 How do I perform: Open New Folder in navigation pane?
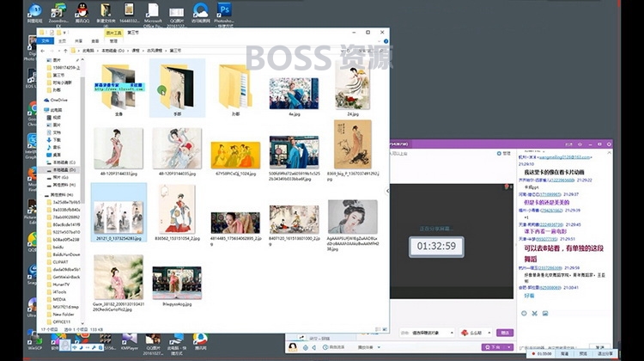59,314
